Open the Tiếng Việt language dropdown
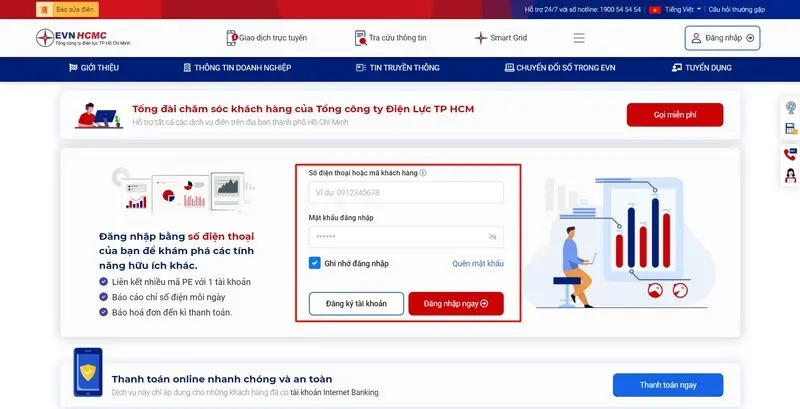 point(683,10)
